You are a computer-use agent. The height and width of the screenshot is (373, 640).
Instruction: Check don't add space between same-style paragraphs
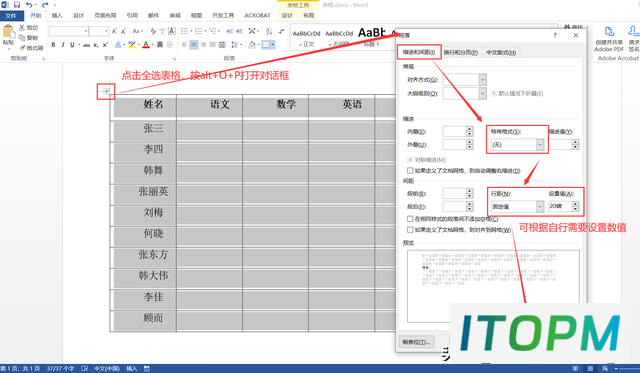tap(410, 219)
